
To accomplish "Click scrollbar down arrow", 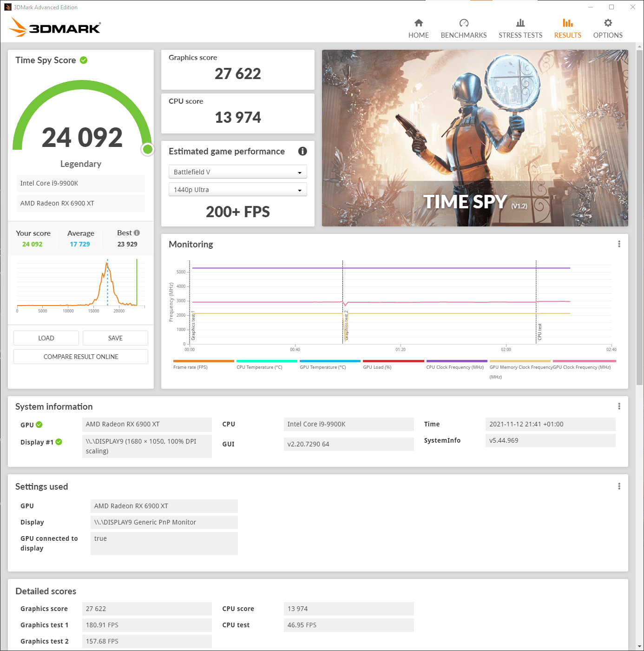I will click(x=639, y=646).
